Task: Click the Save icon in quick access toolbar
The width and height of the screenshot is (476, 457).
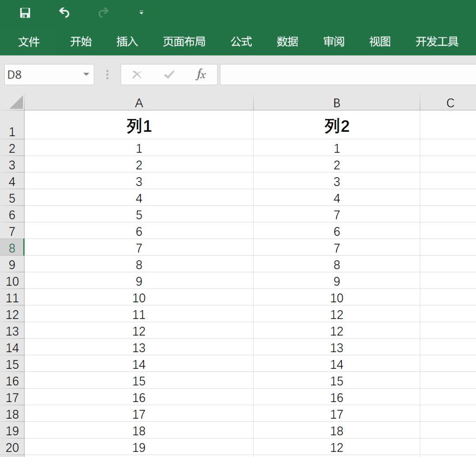Action: pos(25,13)
